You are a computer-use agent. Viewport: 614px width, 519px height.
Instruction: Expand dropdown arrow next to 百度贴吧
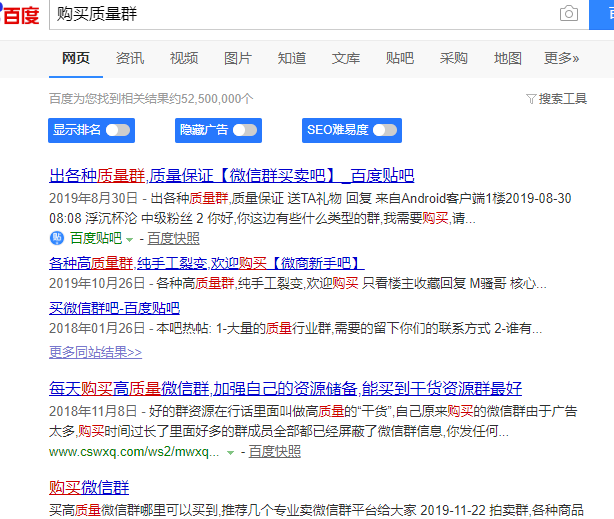[130, 239]
